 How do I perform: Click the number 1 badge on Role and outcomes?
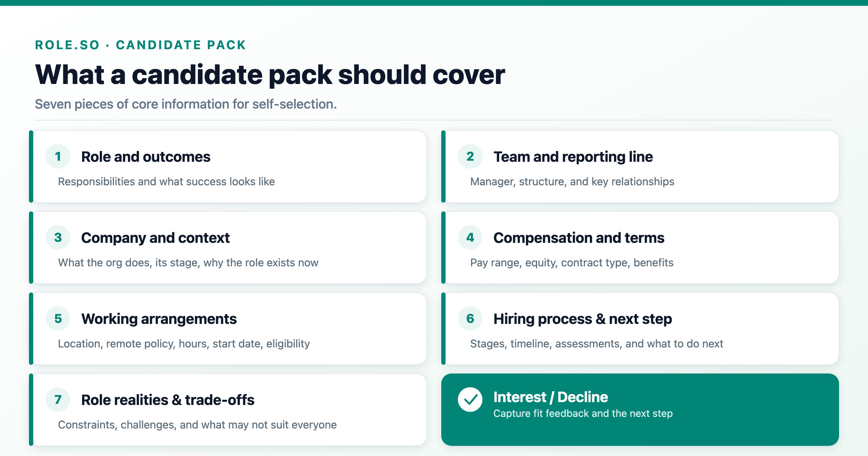coord(58,156)
